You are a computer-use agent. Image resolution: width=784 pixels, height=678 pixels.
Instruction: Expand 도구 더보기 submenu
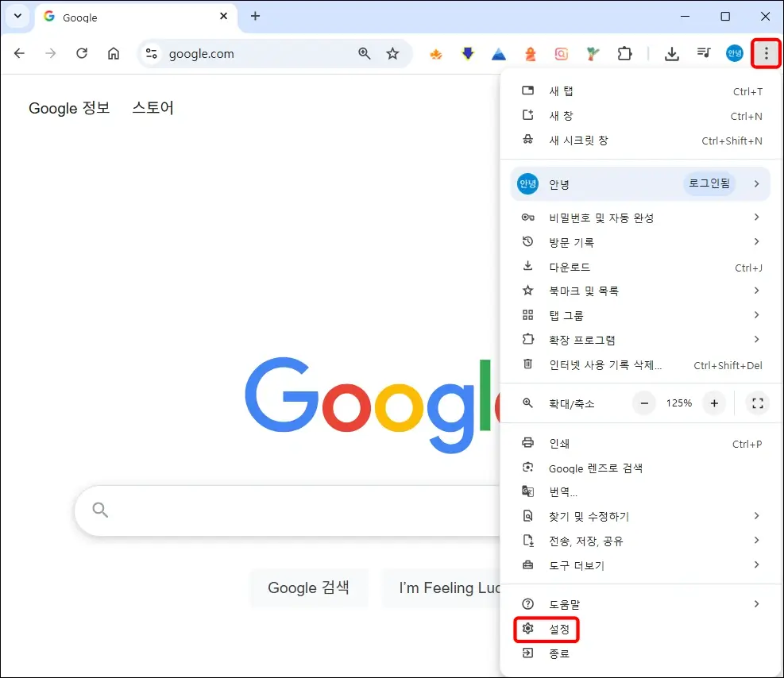[642, 565]
